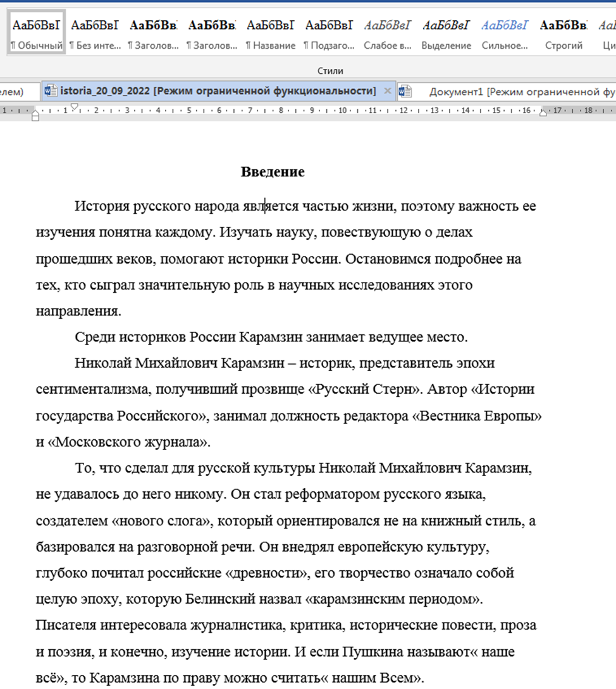Close the istoria_20_09_2022 document tab
This screenshot has width=616, height=689.
(387, 91)
